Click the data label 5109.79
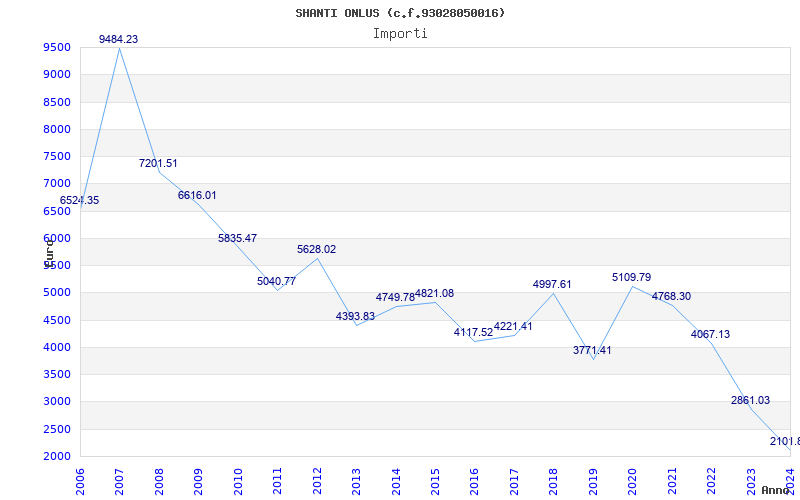The image size is (800, 500). 632,278
